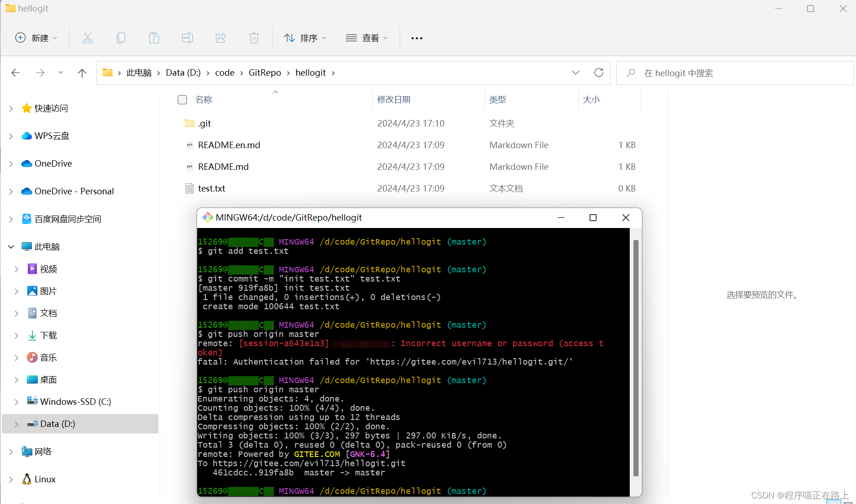Click the .git folder icon

point(189,123)
